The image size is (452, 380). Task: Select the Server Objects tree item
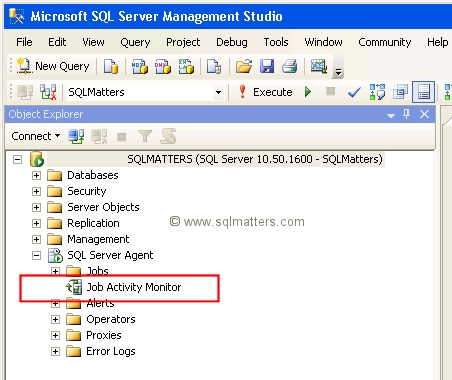point(103,207)
